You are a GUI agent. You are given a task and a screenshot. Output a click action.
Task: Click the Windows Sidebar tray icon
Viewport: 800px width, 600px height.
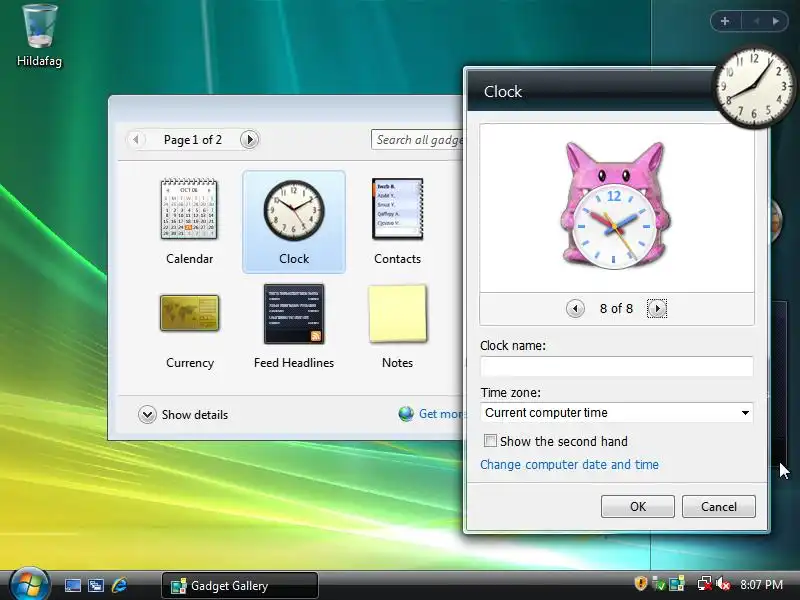point(677,584)
